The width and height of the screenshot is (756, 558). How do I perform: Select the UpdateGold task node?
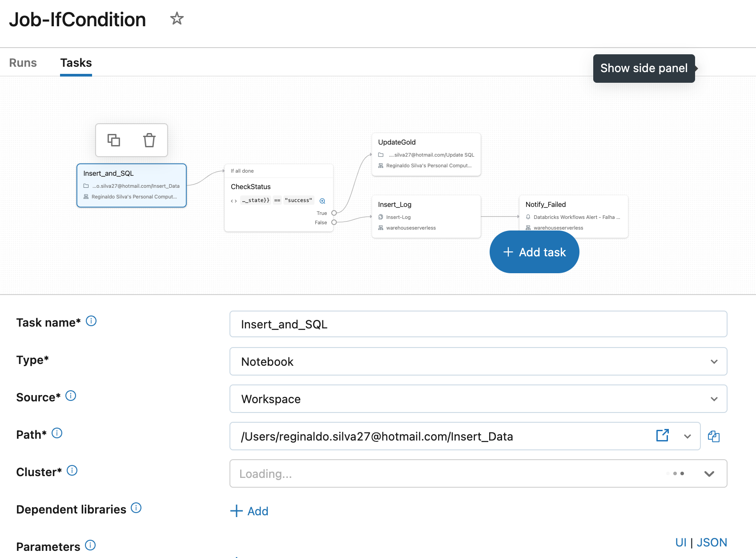[x=426, y=154]
